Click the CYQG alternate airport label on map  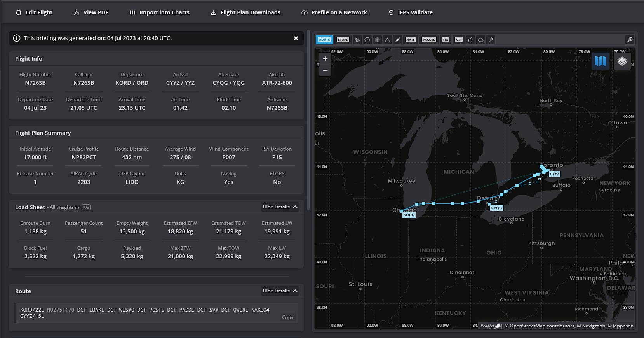(496, 208)
